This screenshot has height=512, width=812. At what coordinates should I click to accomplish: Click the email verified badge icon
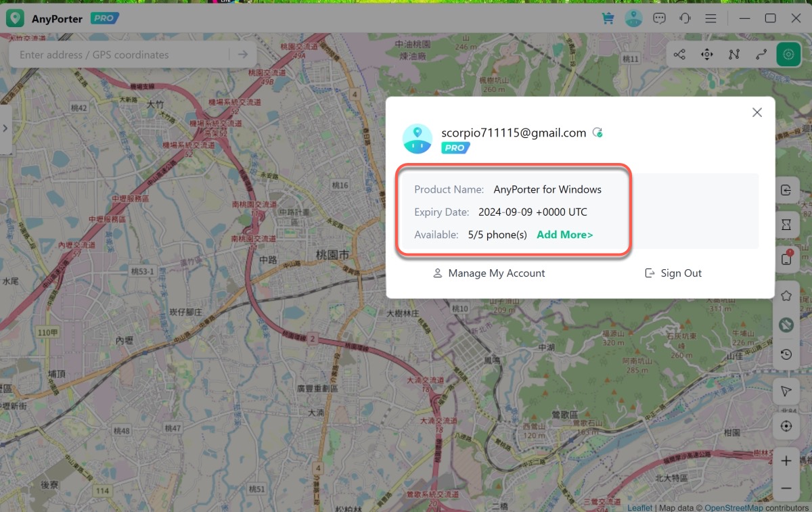click(x=597, y=133)
